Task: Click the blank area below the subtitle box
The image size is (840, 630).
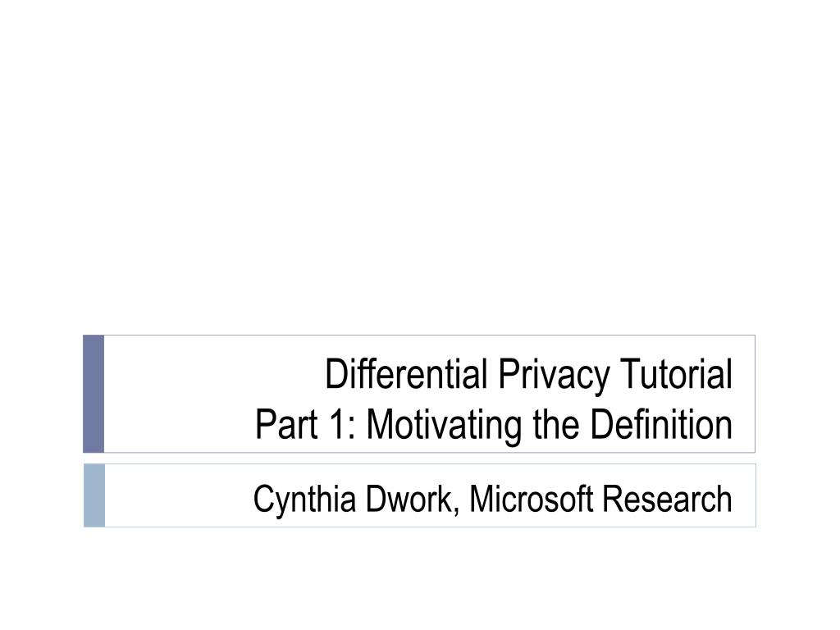Action: click(420, 578)
